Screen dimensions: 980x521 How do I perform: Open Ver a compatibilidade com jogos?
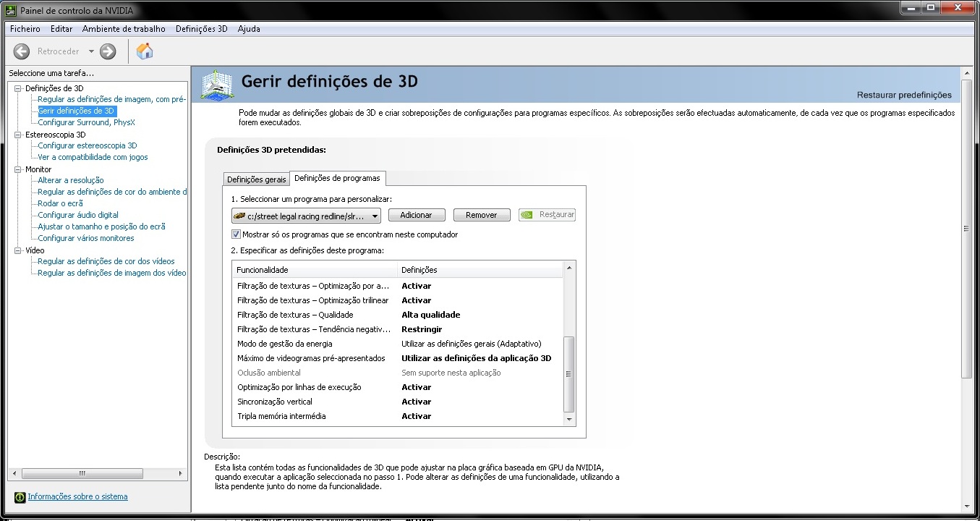(93, 157)
